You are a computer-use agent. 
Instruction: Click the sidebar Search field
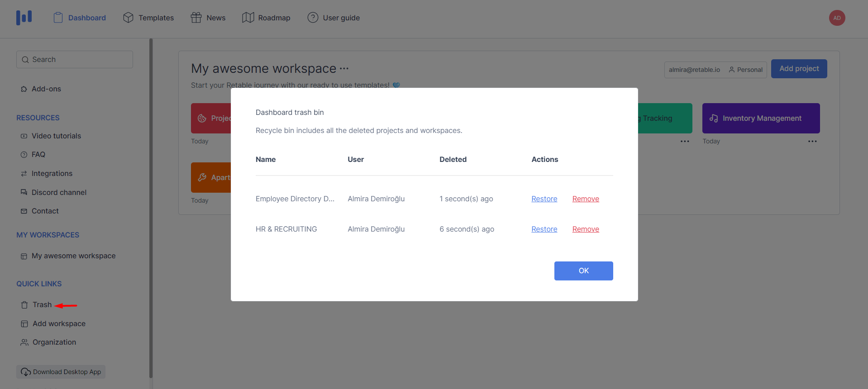pyautogui.click(x=75, y=60)
